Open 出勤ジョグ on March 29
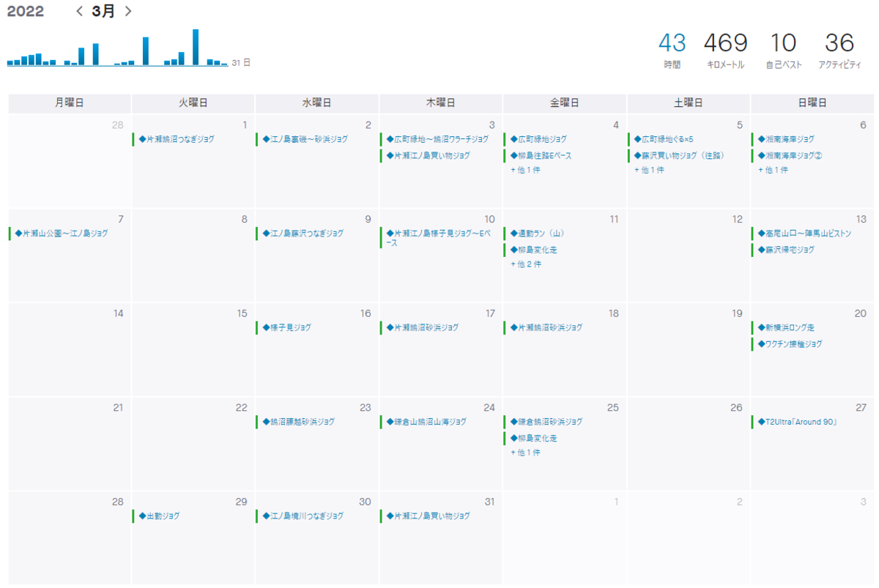This screenshot has width=879, height=588. coord(159,517)
